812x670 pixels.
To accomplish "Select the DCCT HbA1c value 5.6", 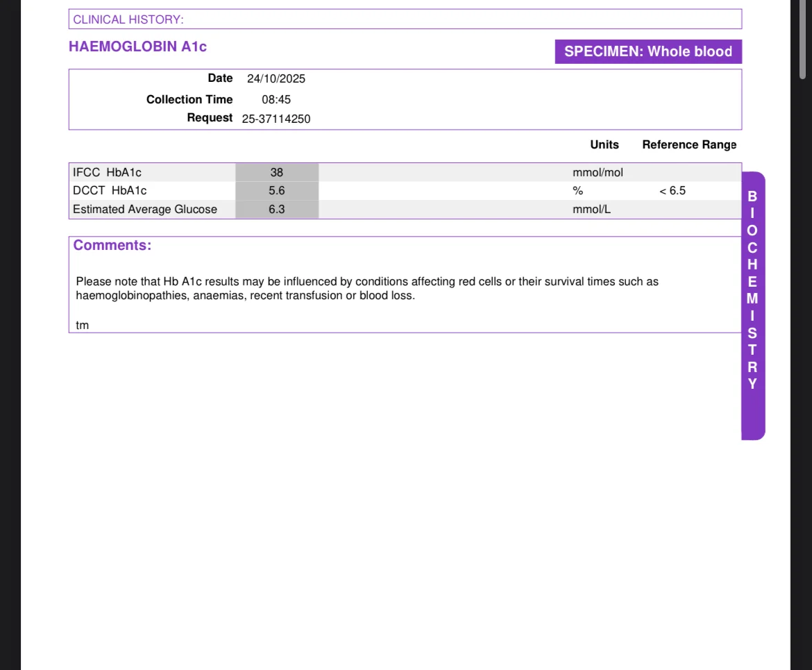I will pos(276,191).
